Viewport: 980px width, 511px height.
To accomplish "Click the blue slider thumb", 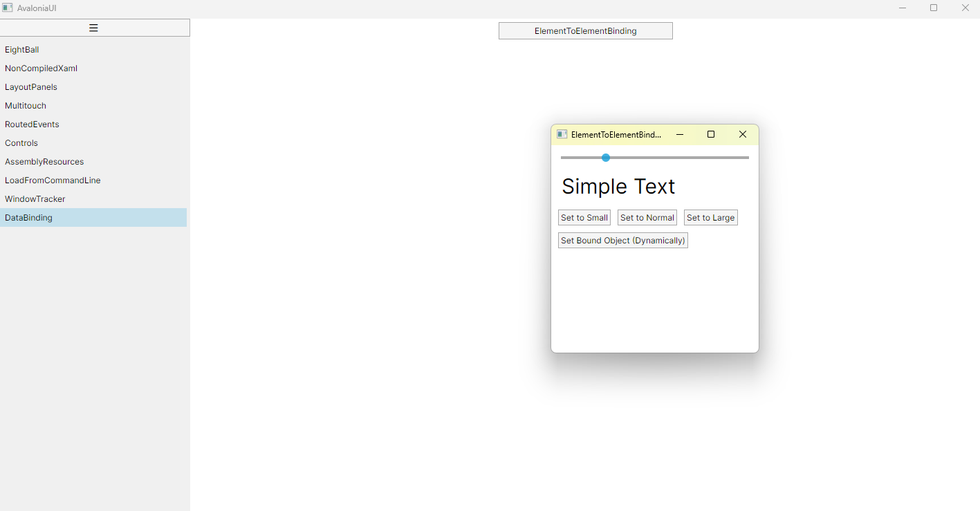I will [x=606, y=158].
